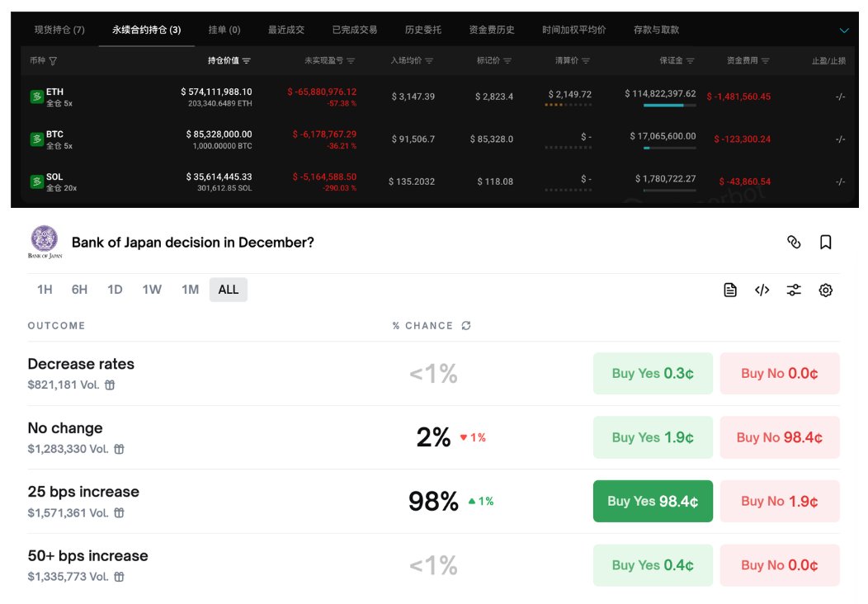
Task: Open the Decrease rates outcome
Action: (81, 364)
